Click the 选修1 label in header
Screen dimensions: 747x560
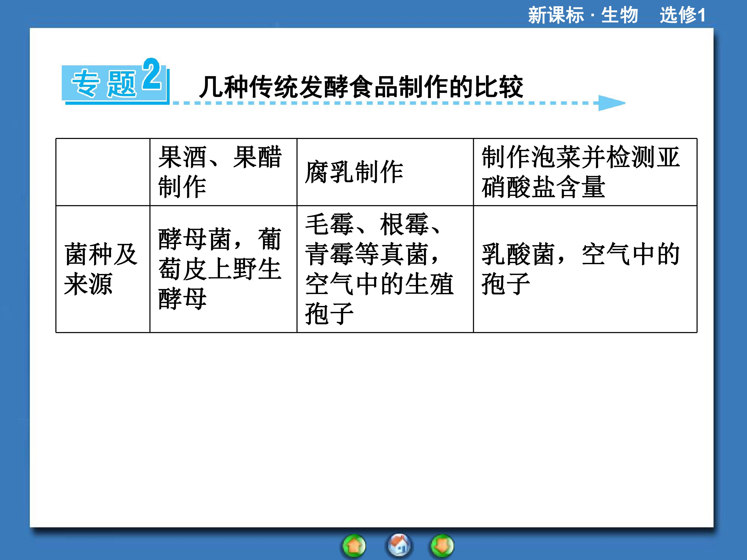click(x=682, y=15)
